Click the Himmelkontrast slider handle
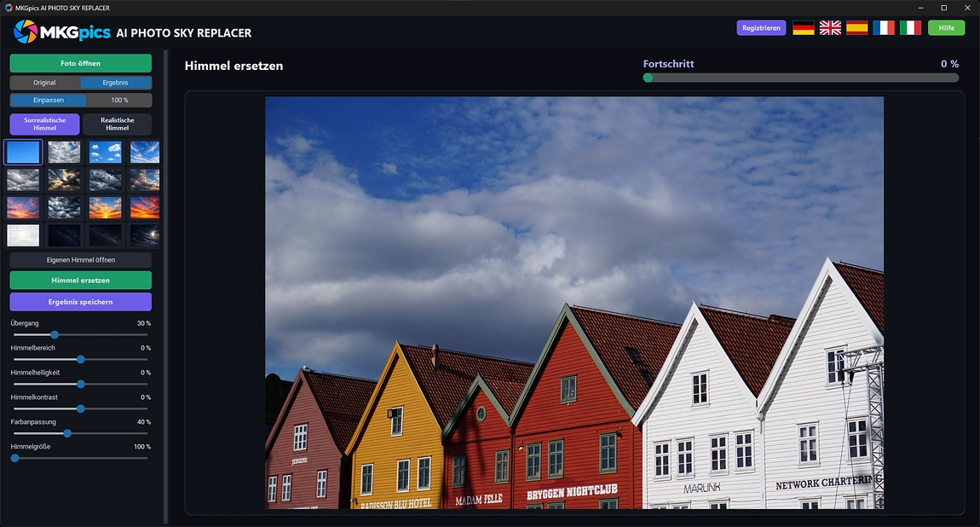The image size is (980, 527). point(81,408)
